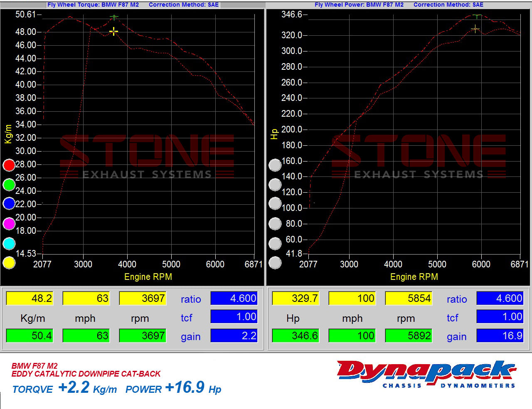Click the gray run circle beside 100.0 on power graph
Screen dimensions: 532x409
275,204
